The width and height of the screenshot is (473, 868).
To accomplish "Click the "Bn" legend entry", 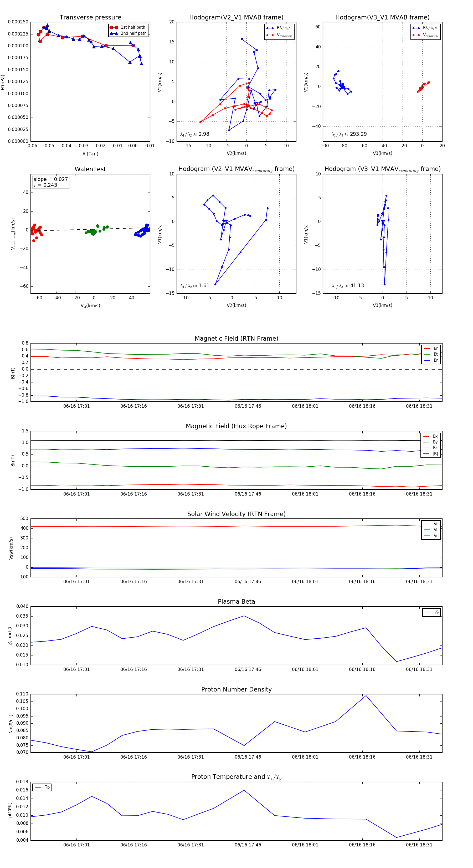I will pyautogui.click(x=431, y=361).
